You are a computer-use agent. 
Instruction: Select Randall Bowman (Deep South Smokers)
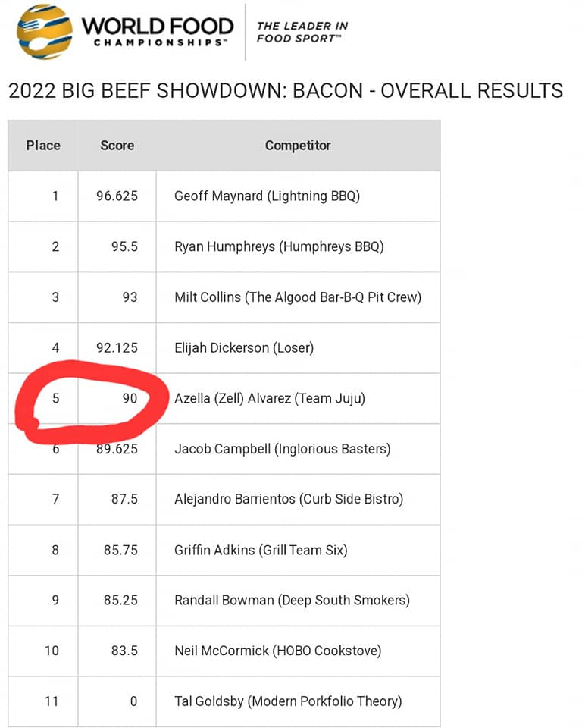[x=292, y=601]
